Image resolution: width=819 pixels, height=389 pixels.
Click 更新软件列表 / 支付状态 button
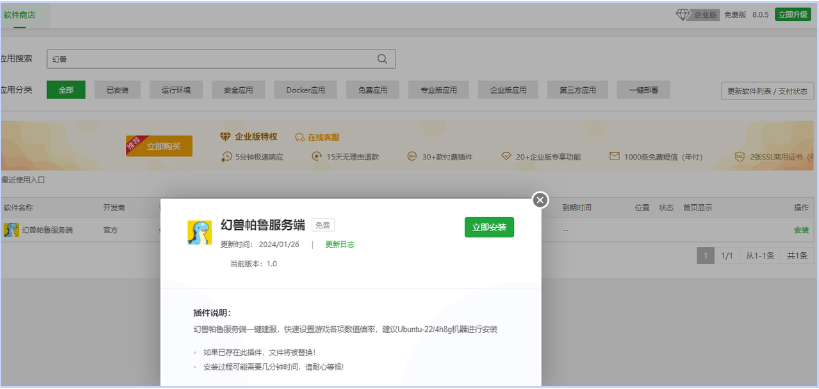pyautogui.click(x=767, y=91)
